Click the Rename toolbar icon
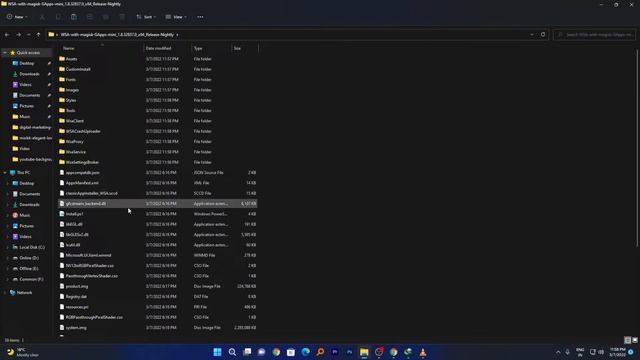The height and width of the screenshot is (360, 640). tap(90, 17)
